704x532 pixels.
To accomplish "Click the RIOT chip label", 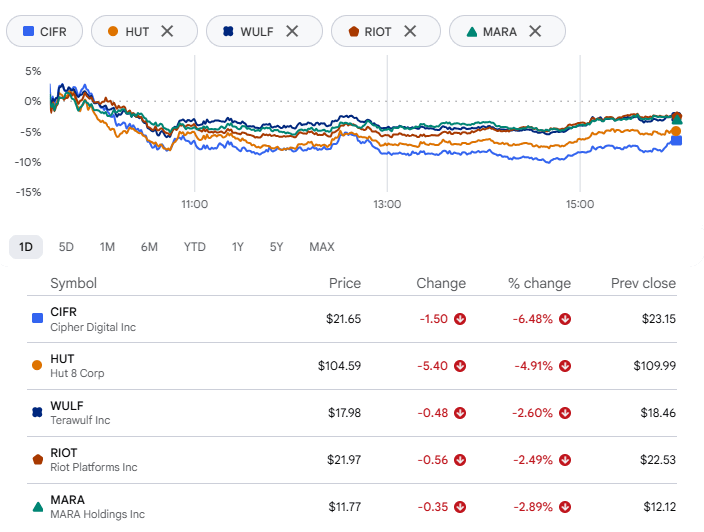I will 378,32.
